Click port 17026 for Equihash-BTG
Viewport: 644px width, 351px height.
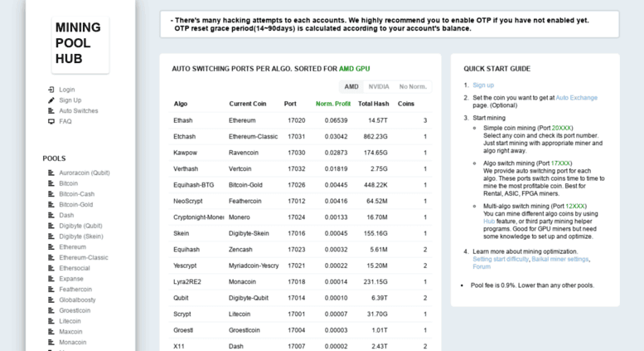(x=297, y=185)
